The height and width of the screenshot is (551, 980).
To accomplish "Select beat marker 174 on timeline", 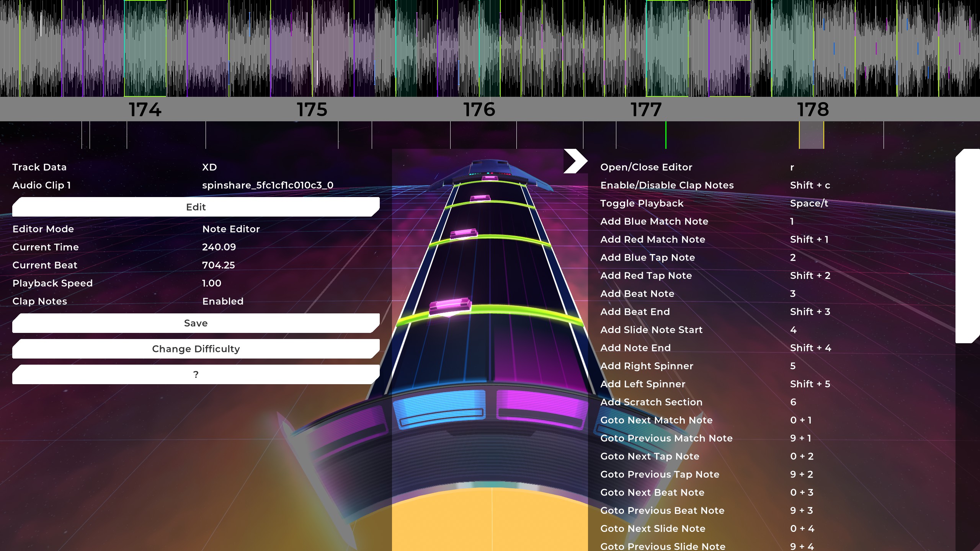I will click(x=145, y=110).
